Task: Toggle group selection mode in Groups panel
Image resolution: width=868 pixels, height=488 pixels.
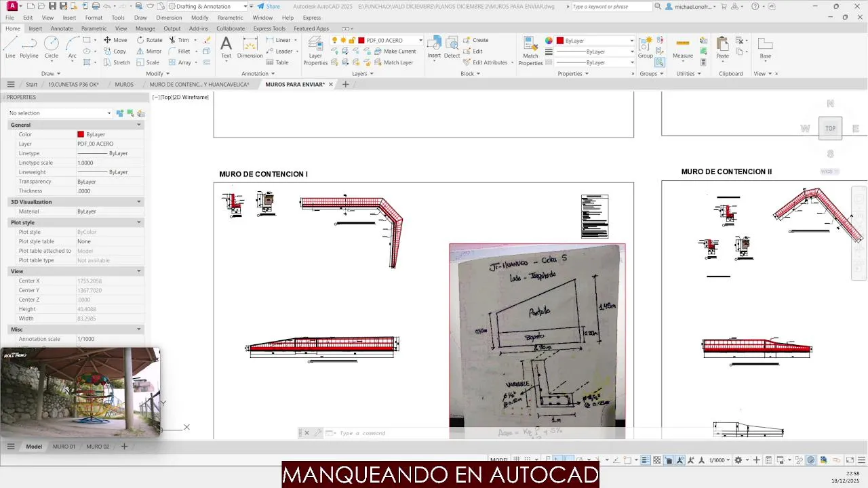Action: coord(660,62)
